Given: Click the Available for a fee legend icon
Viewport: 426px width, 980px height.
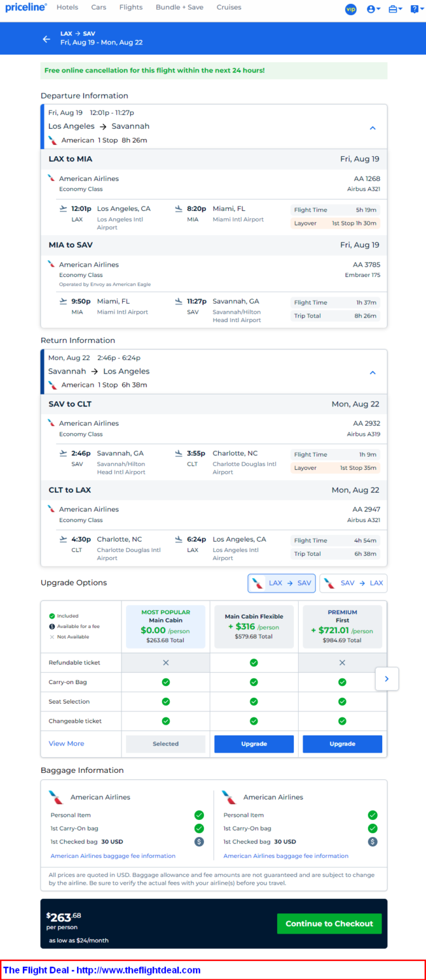Looking at the screenshot, I should (x=52, y=626).
